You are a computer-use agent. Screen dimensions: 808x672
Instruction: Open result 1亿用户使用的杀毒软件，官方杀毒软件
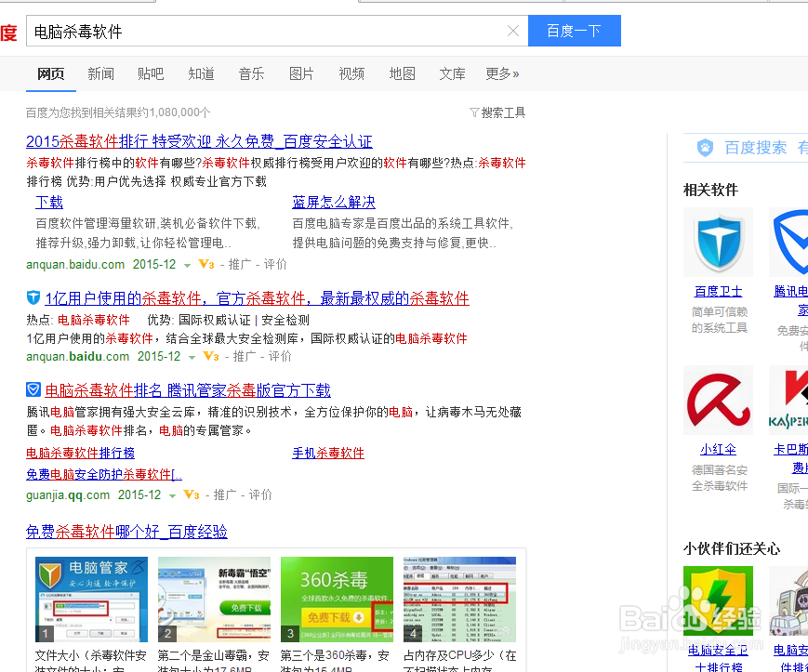point(258,298)
